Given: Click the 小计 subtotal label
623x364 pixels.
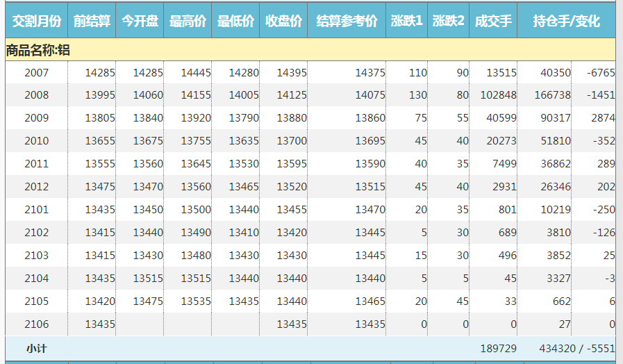Looking at the screenshot, I should 37,348.
